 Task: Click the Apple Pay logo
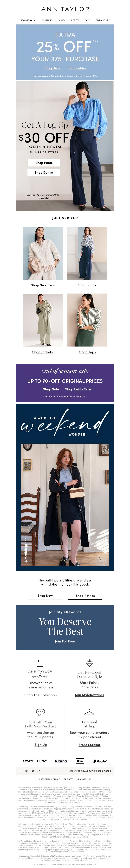(x=80, y=761)
